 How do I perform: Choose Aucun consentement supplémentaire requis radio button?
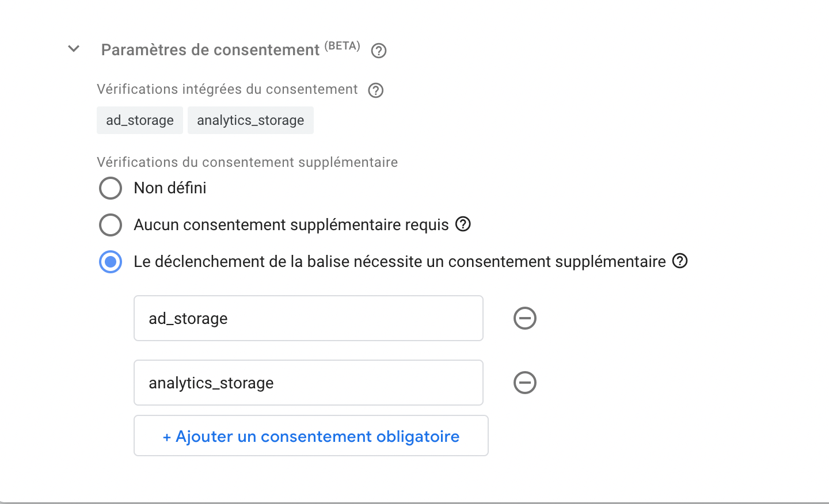[x=111, y=225]
